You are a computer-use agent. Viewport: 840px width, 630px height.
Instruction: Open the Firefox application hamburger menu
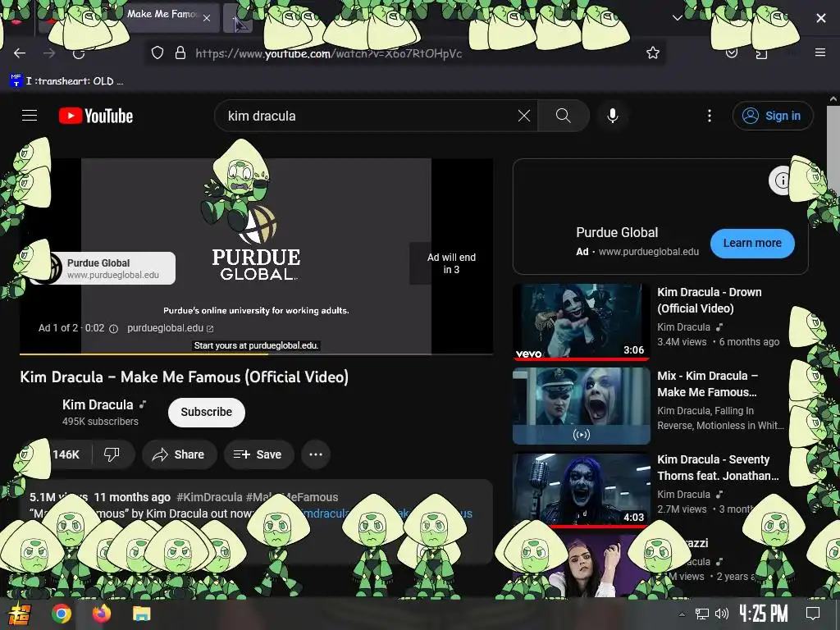click(820, 52)
